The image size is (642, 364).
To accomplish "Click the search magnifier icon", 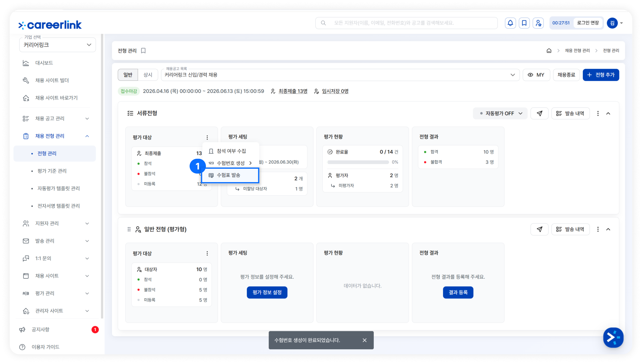I will coord(323,23).
